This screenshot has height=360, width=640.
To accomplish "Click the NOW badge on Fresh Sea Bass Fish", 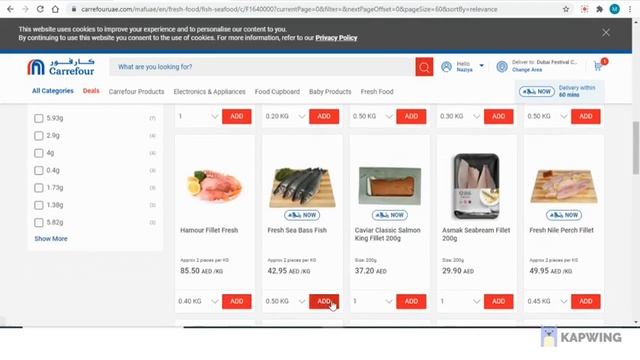I will coord(302,215).
